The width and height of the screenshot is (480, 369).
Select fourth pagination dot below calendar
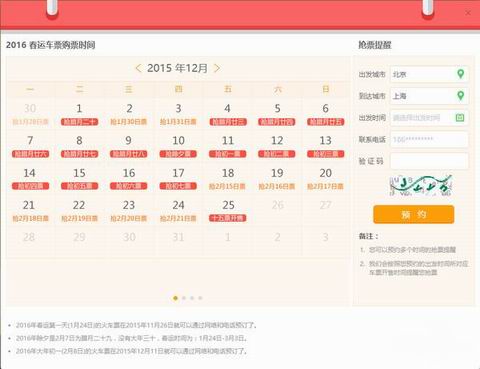coord(200,298)
